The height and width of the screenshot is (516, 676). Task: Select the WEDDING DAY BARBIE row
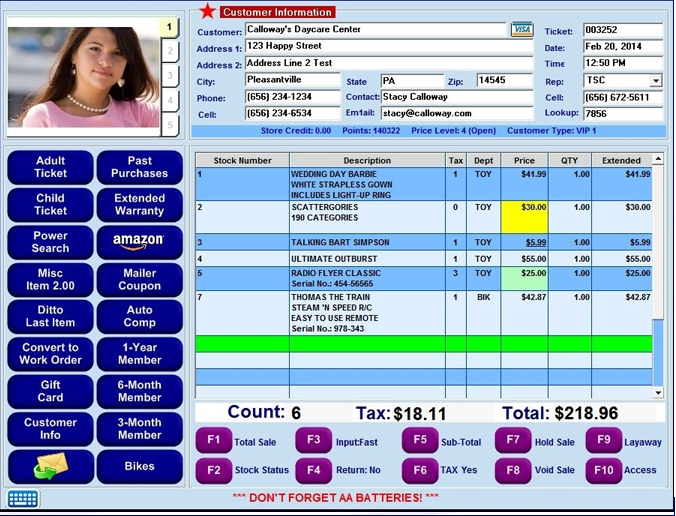click(424, 184)
